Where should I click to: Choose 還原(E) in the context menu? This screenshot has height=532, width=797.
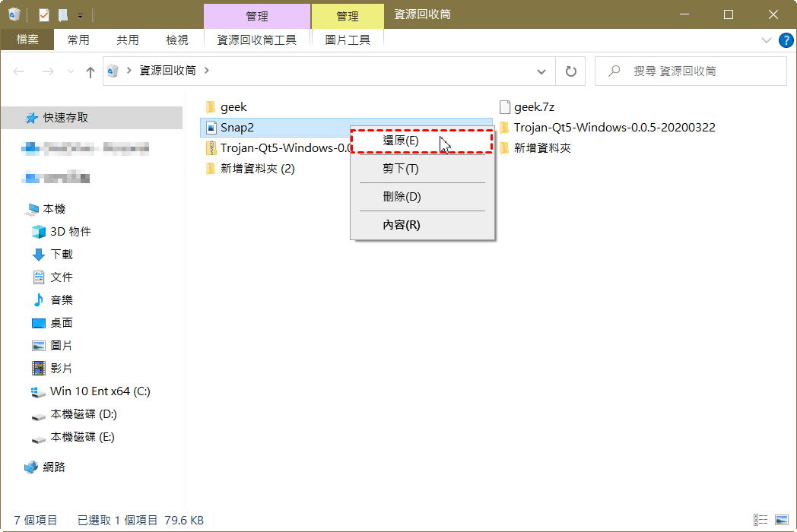pyautogui.click(x=422, y=141)
